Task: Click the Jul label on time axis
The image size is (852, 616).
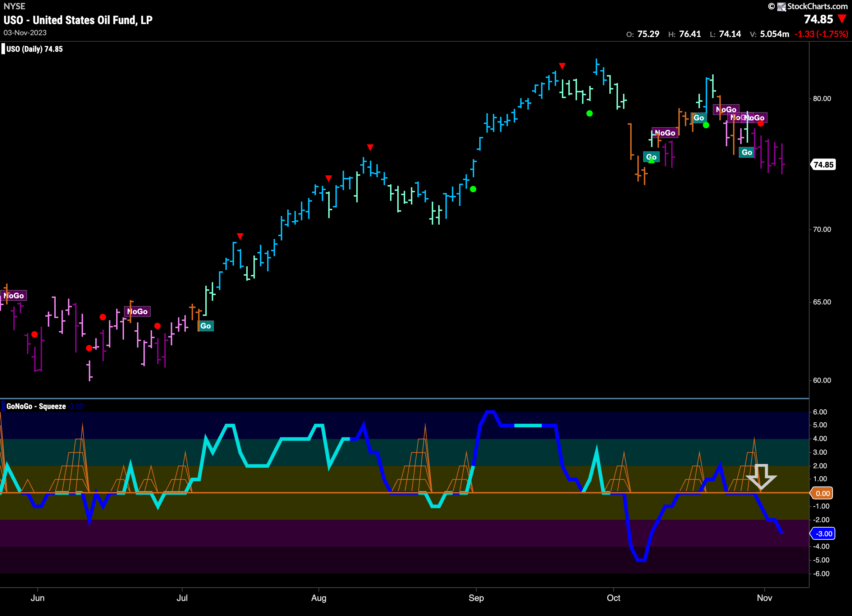Action: 182,598
